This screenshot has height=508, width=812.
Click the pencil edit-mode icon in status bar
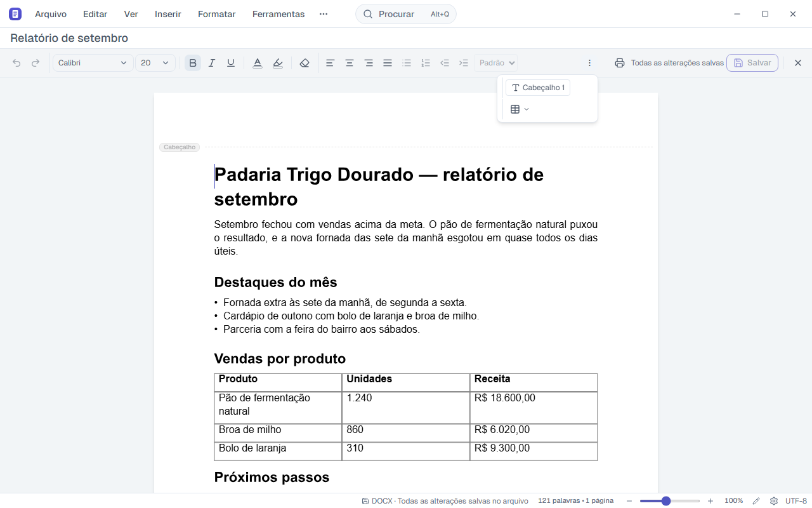[756, 501]
